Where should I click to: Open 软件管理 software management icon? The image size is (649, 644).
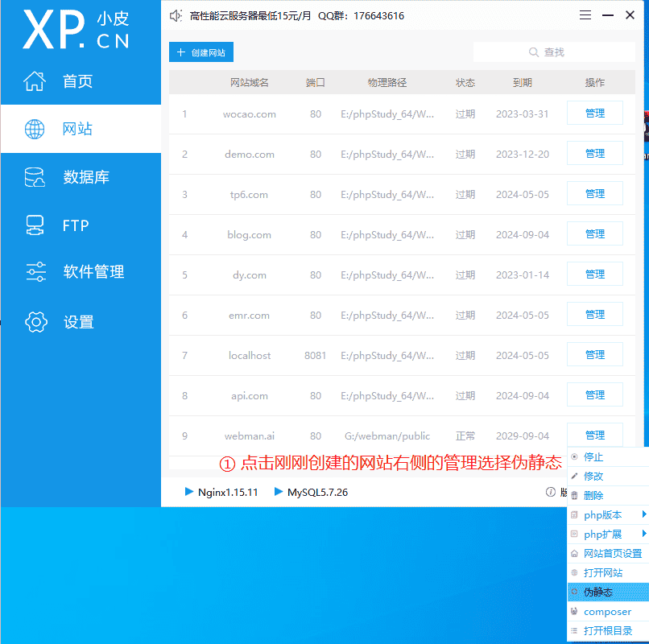click(x=35, y=273)
